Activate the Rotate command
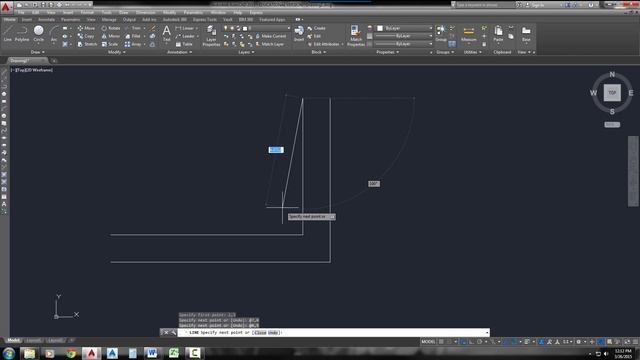 (111, 28)
